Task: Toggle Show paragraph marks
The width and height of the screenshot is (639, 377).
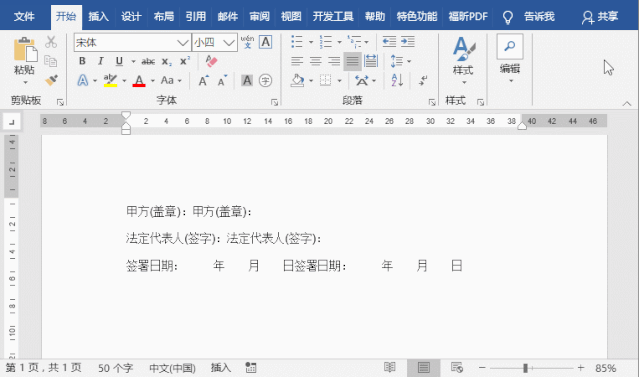Action: point(423,80)
